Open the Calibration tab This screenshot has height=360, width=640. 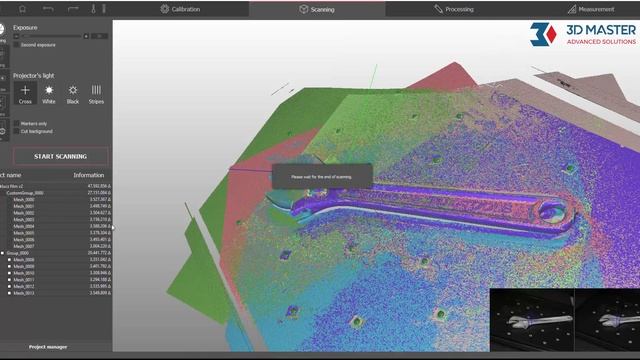180,9
